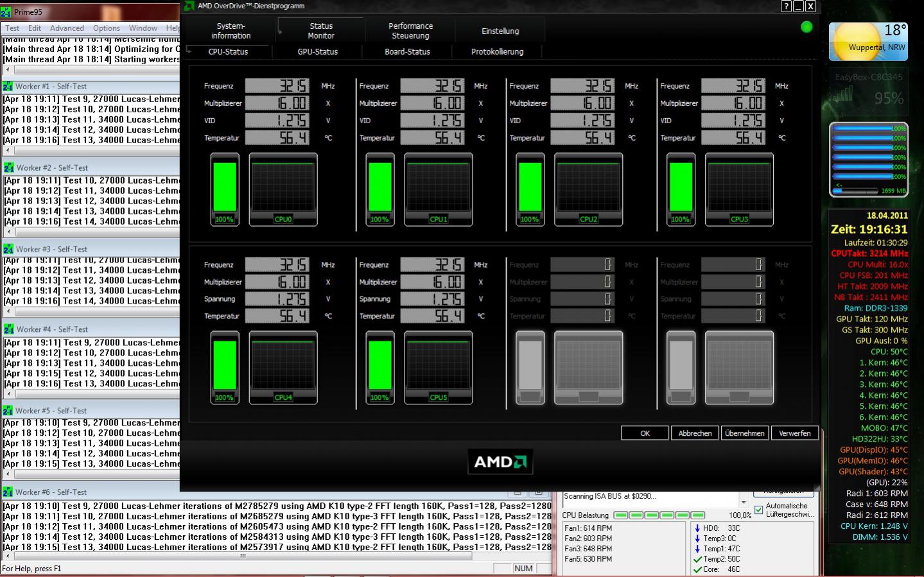Click the CPU1 Multiplizierer value field
Screen dimensions: 924x577
[432, 103]
